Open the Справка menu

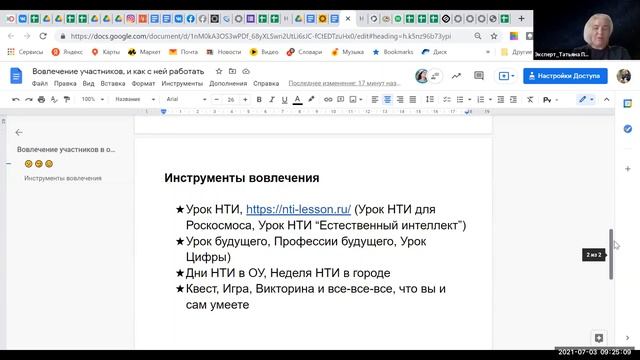[x=266, y=83]
